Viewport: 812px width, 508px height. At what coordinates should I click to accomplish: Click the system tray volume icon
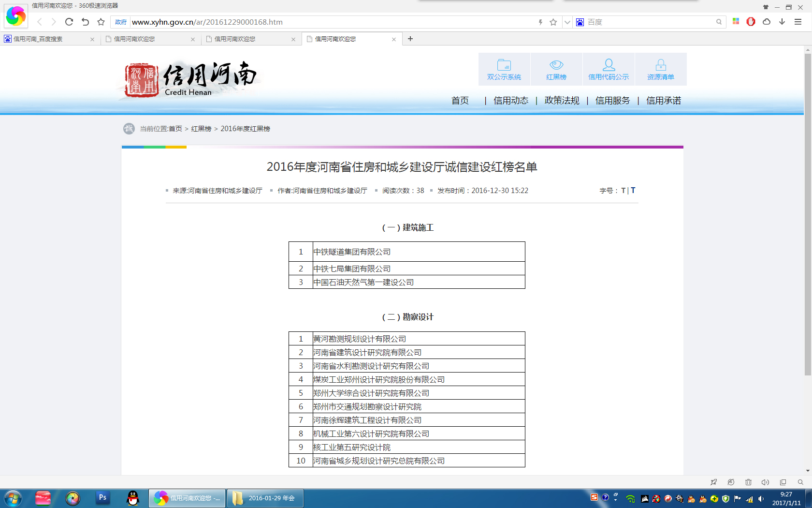761,499
